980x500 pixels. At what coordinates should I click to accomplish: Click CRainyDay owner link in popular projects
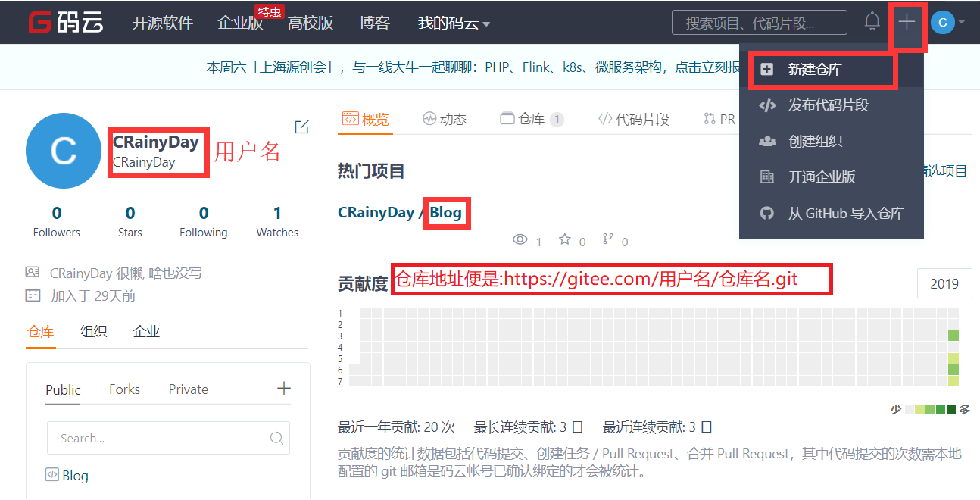tap(376, 213)
